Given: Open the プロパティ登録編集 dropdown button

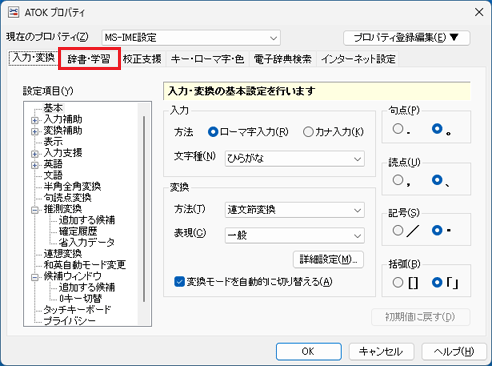Looking at the screenshot, I should click(406, 38).
